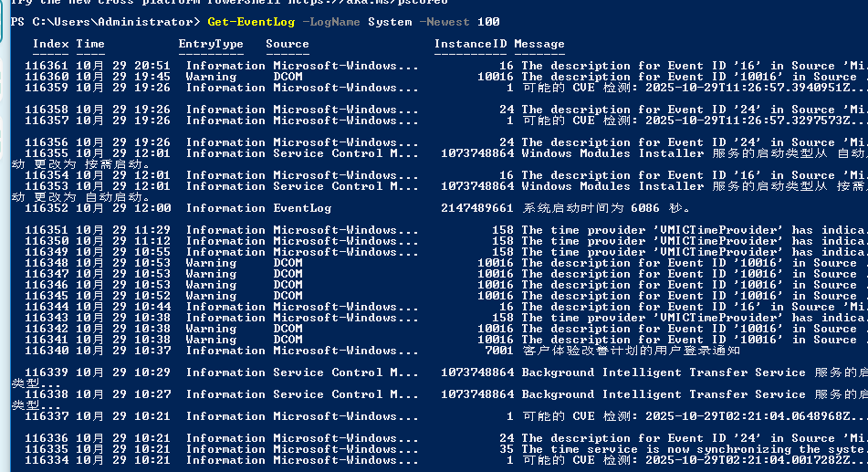
Task: Click InstanceID 2147489661 value
Action: (477, 208)
